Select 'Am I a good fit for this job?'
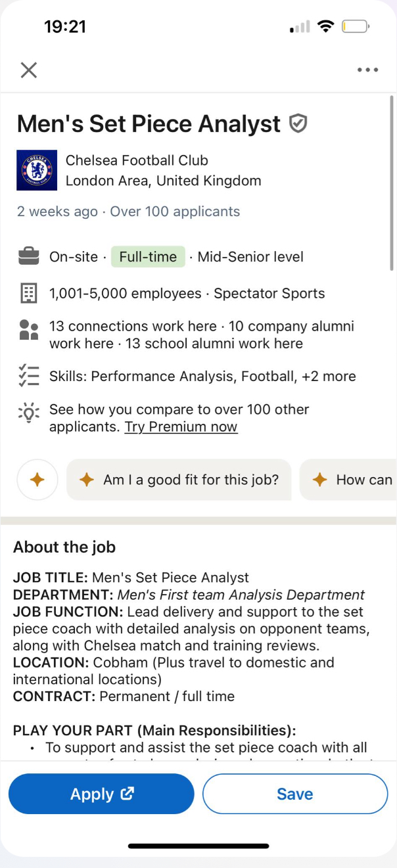The image size is (397, 868). pos(179,480)
